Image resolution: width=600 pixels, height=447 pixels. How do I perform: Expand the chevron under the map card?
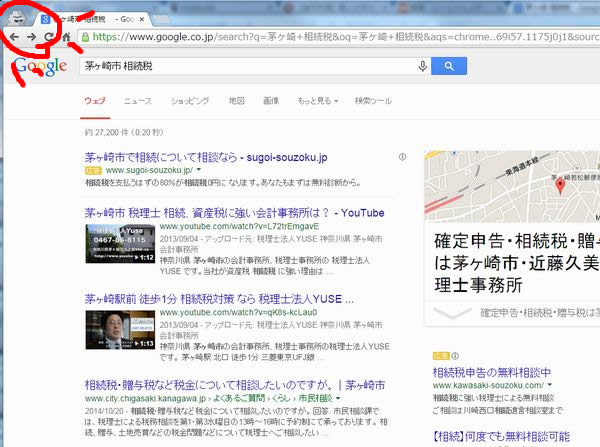click(452, 313)
